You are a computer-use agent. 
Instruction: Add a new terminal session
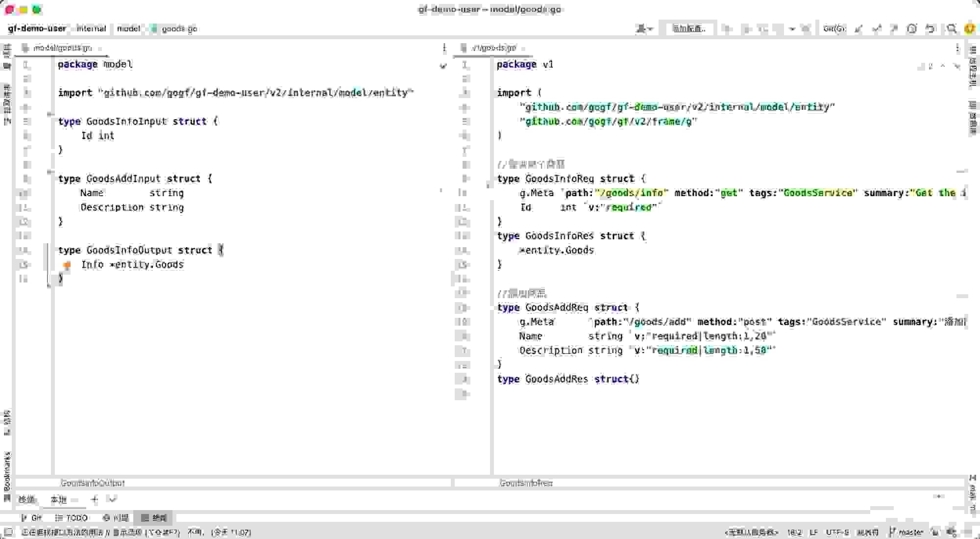click(95, 499)
